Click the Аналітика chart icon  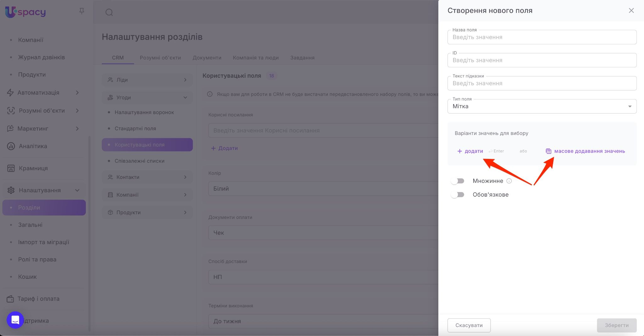tap(11, 146)
